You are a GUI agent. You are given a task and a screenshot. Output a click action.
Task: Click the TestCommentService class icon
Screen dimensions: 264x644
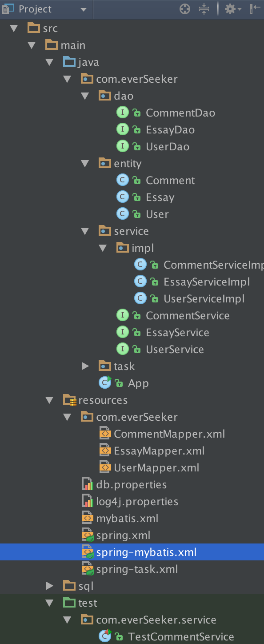pos(105,636)
